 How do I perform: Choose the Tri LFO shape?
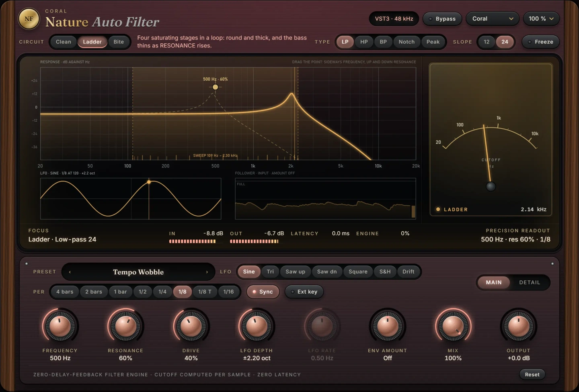click(270, 272)
